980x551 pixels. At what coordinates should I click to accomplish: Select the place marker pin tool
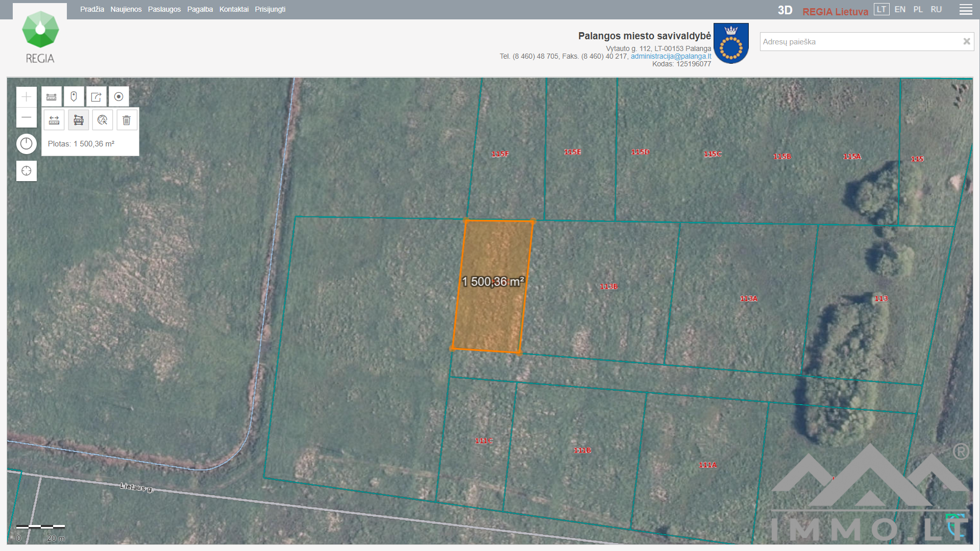click(x=74, y=96)
